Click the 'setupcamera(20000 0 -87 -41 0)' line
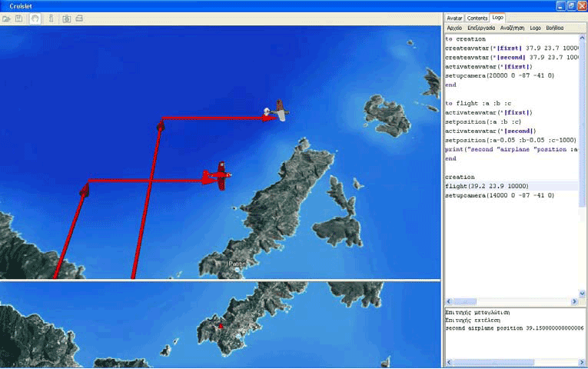The width and height of the screenshot is (588, 369). coord(500,76)
